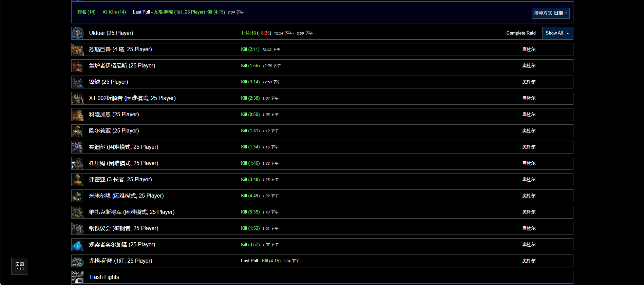Viewport: 644px width, 285px height.
Task: Open 霍迪尔 困难模式 fight
Action: point(124,147)
